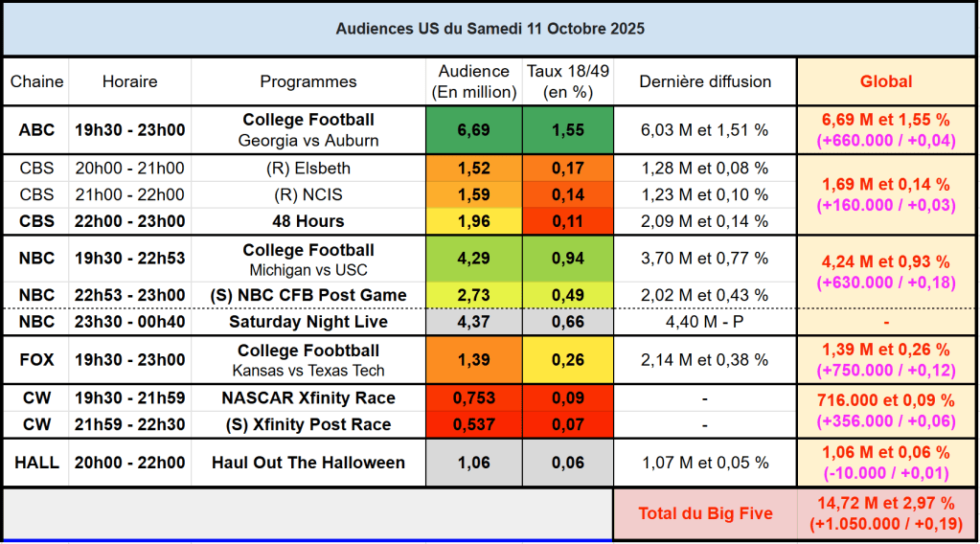This screenshot has width=980, height=544.
Task: Click the "Haul Out The Halloween" cell
Action: [x=308, y=463]
